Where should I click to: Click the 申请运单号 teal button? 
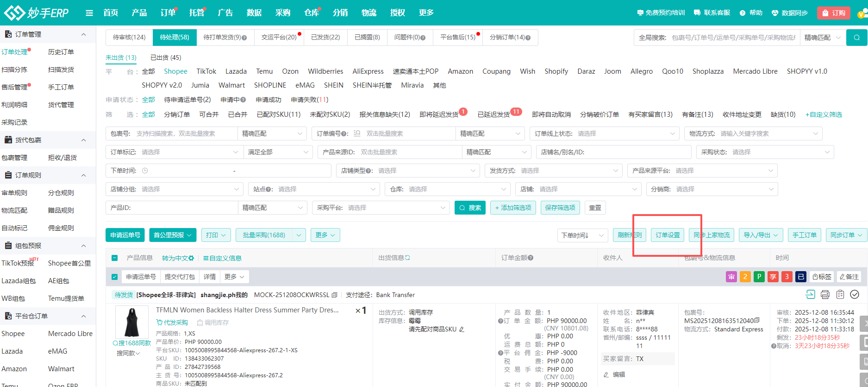coord(125,235)
